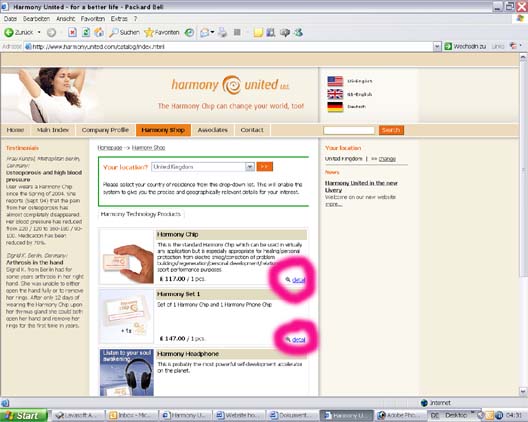Click the change location link
The image size is (528, 422).
387,159
